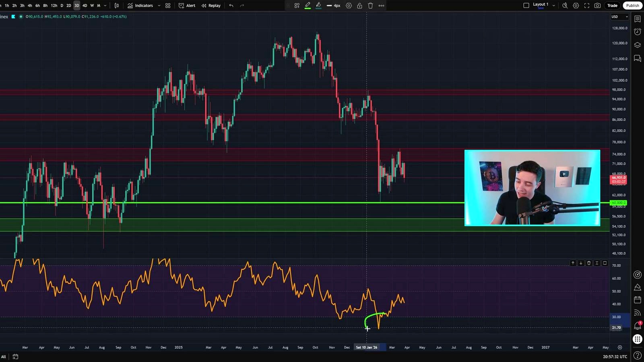Open the chart type candlestick selector
This screenshot has height=362, width=644.
coord(117,6)
